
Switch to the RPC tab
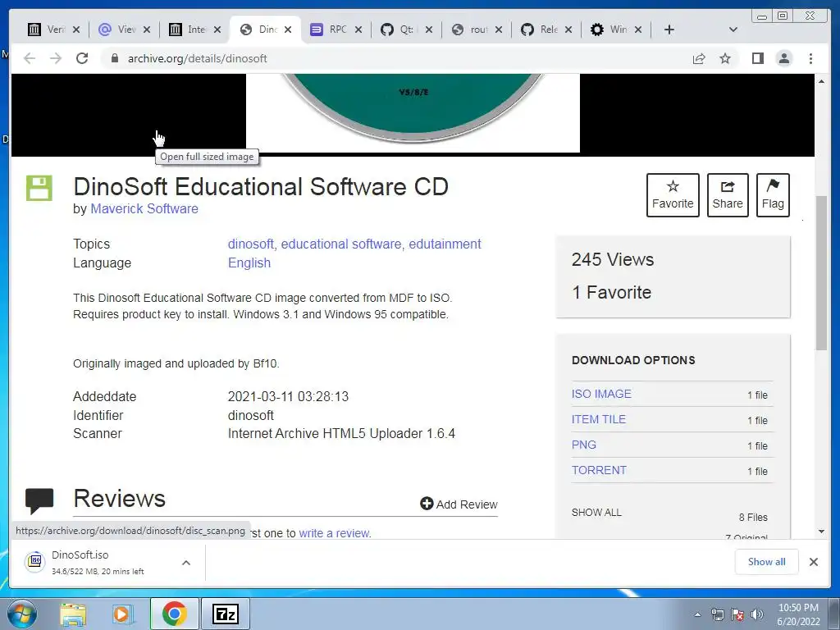(x=329, y=30)
